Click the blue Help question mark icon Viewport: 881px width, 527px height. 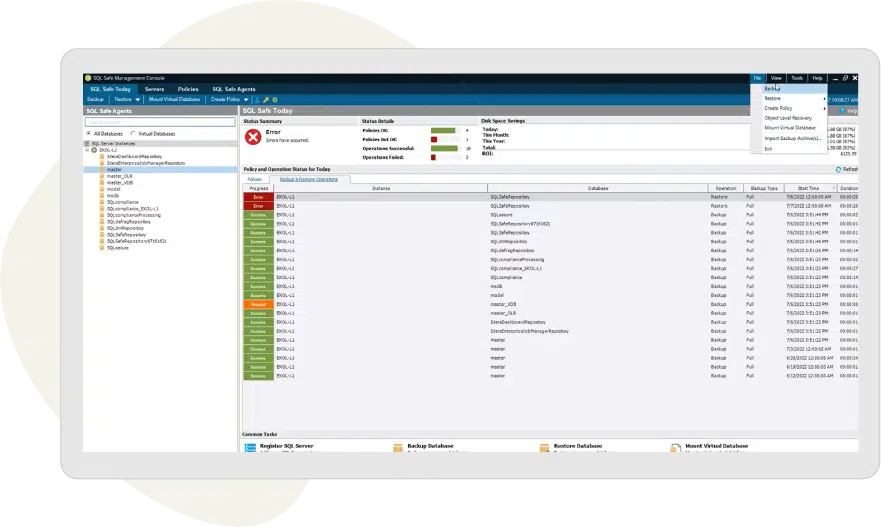coord(842,111)
